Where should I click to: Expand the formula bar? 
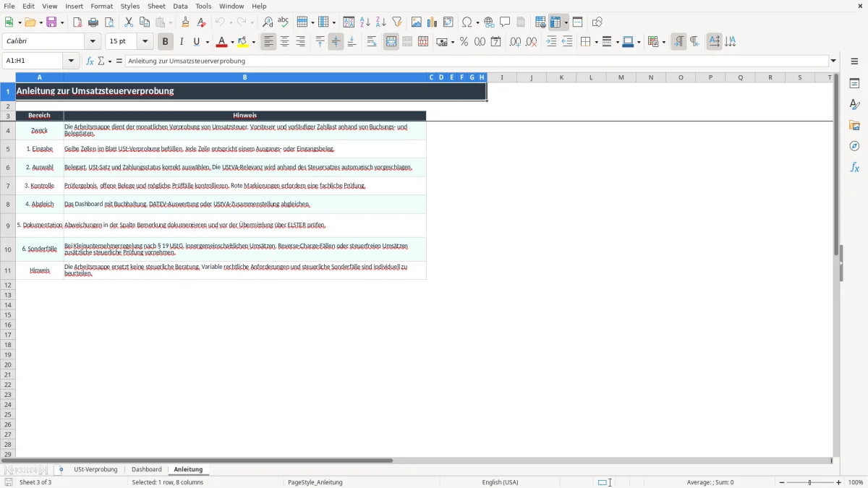833,61
